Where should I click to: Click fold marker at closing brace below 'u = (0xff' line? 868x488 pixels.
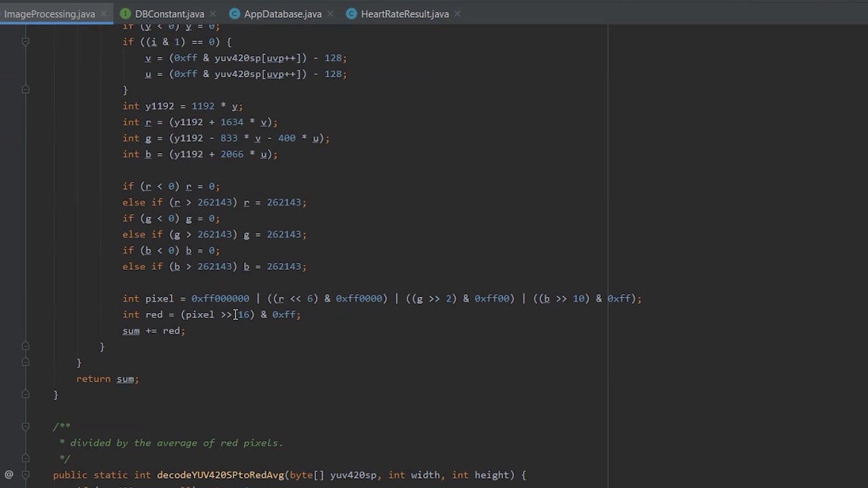[x=25, y=89]
